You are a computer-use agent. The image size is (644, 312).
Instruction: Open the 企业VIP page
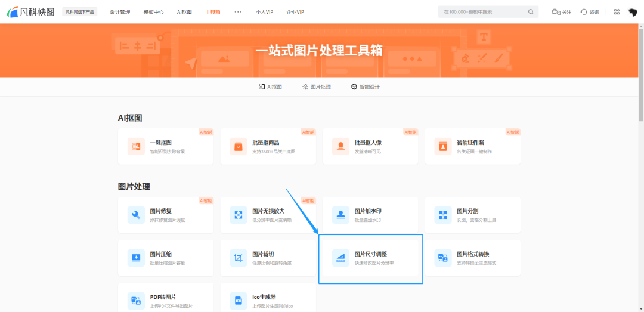(x=295, y=12)
